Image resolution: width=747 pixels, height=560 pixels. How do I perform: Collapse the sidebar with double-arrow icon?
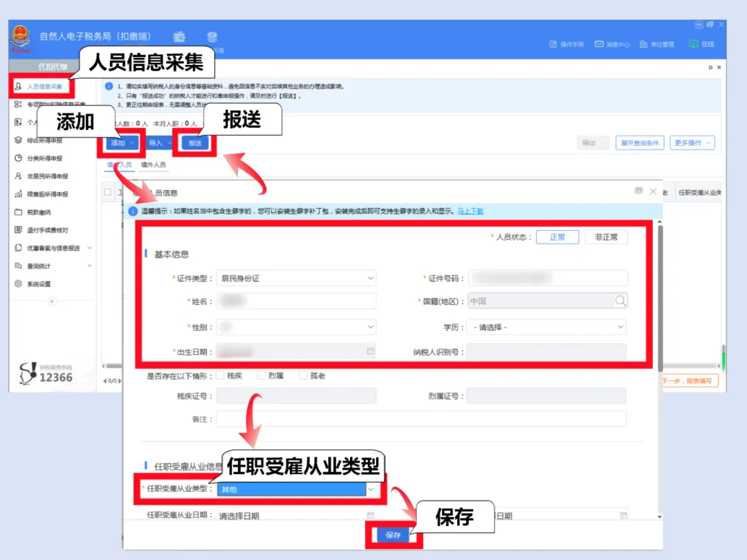click(x=52, y=301)
